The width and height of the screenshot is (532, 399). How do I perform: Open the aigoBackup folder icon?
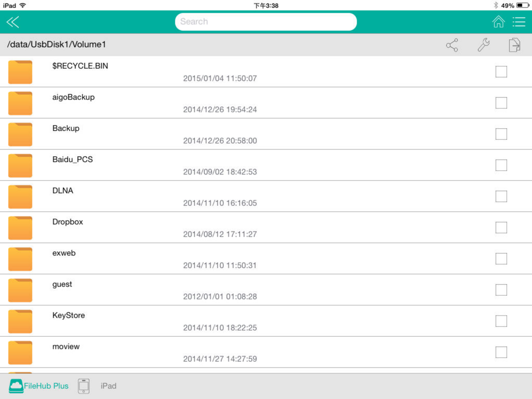20,103
